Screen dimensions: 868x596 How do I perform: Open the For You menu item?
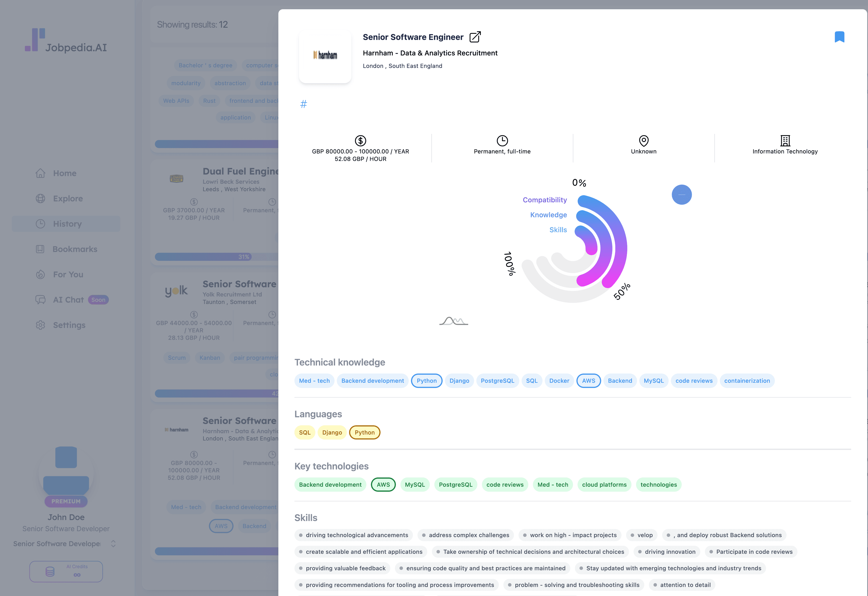[x=66, y=275]
